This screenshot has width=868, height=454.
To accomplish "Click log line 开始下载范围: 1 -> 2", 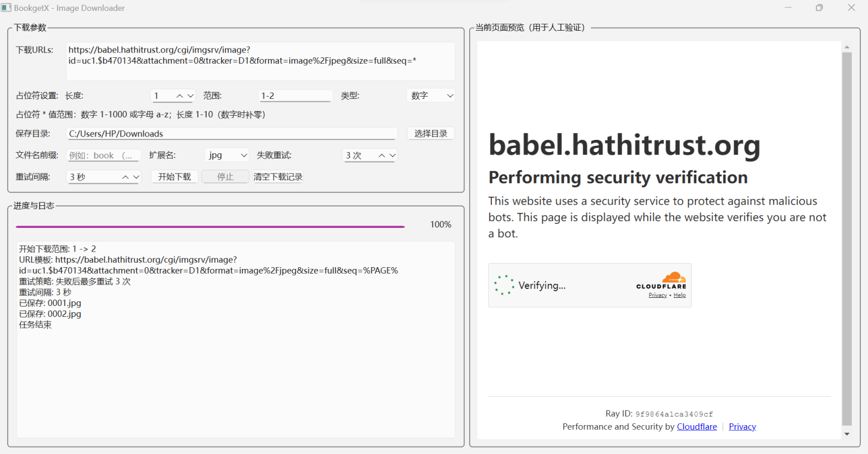I will 57,249.
